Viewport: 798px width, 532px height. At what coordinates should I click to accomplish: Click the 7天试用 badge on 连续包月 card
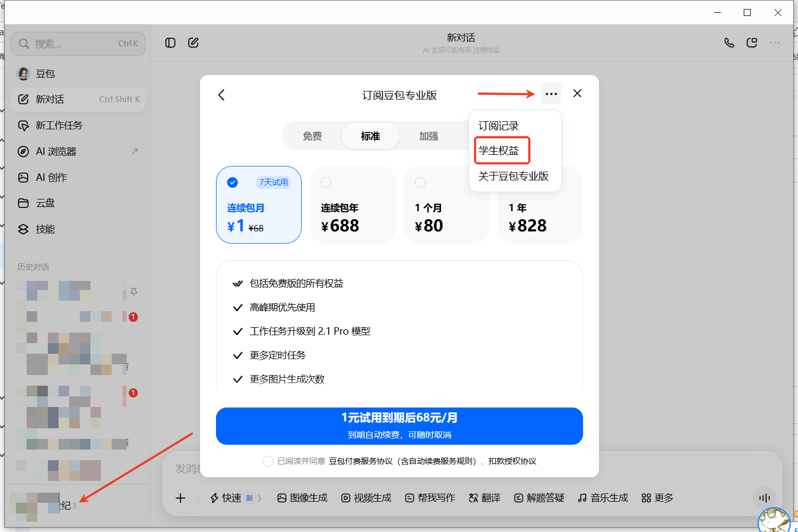pyautogui.click(x=273, y=182)
